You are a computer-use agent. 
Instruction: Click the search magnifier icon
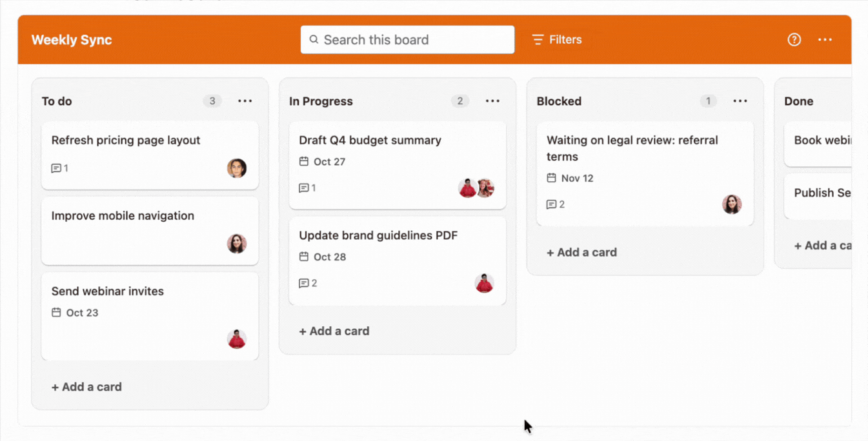[x=314, y=40]
